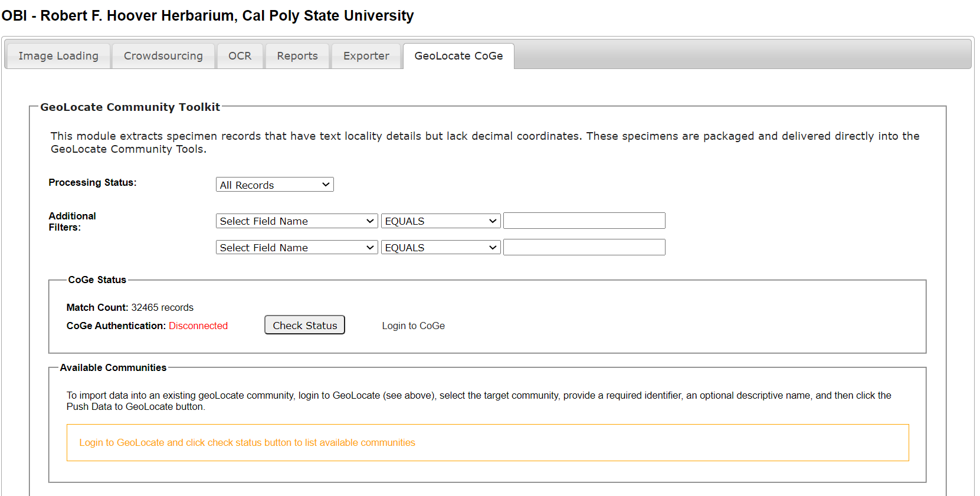The image size is (980, 496).
Task: Click the CoGe Status legend
Action: (97, 280)
